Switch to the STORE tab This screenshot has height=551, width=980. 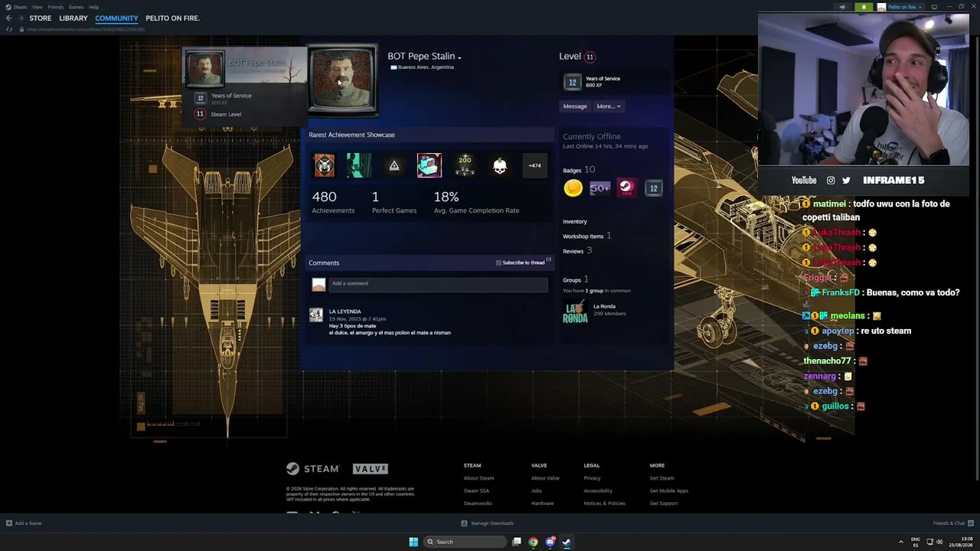[x=41, y=18]
